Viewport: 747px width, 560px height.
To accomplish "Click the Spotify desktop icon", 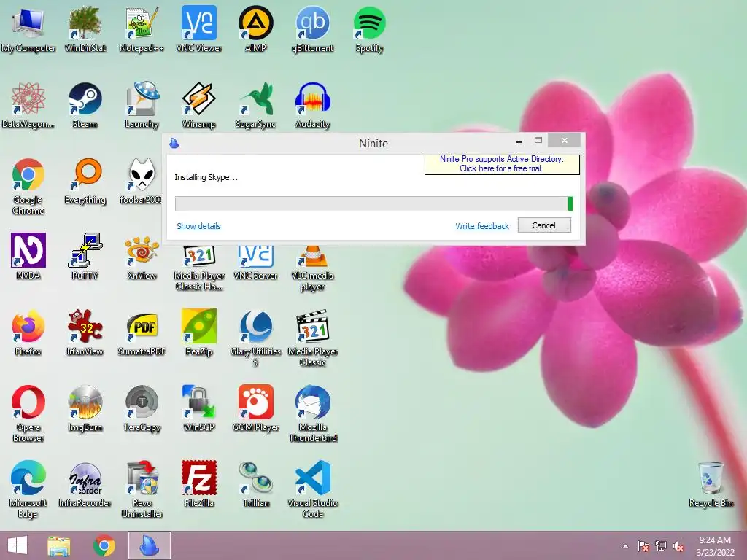I will click(369, 28).
